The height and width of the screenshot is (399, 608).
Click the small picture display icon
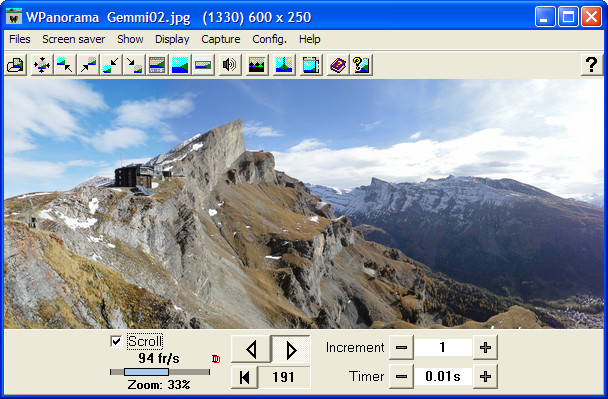tap(203, 64)
